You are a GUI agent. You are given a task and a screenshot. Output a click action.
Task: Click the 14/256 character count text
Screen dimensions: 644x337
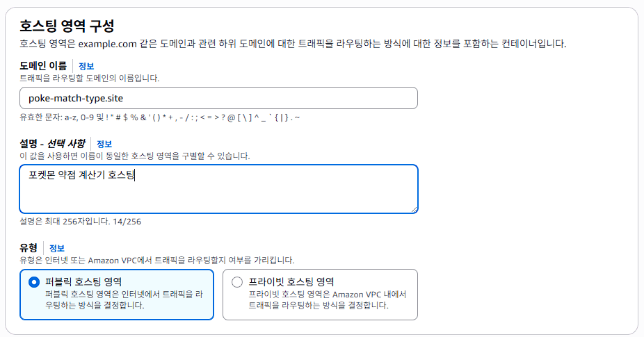(x=127, y=222)
